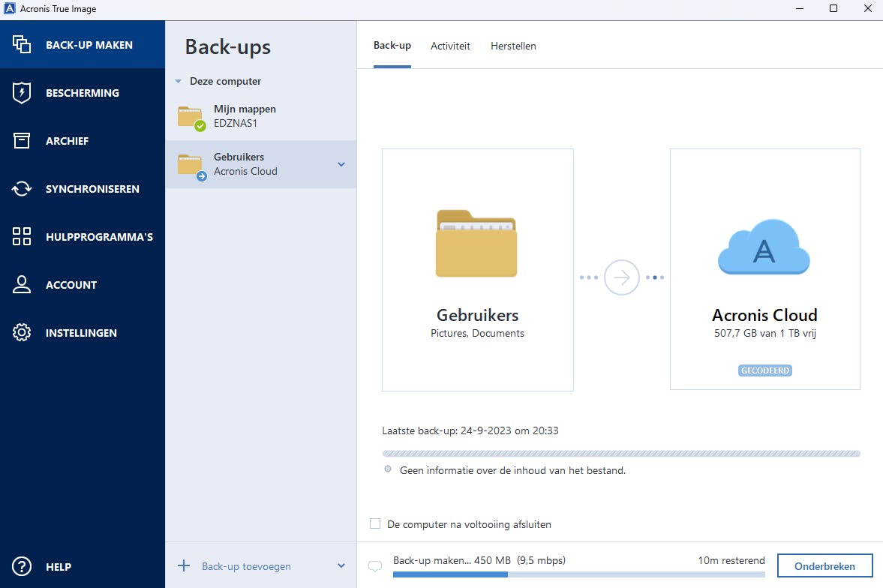Viewport: 883px width, 588px height.
Task: Click the Back-ups heading
Action: [x=227, y=47]
